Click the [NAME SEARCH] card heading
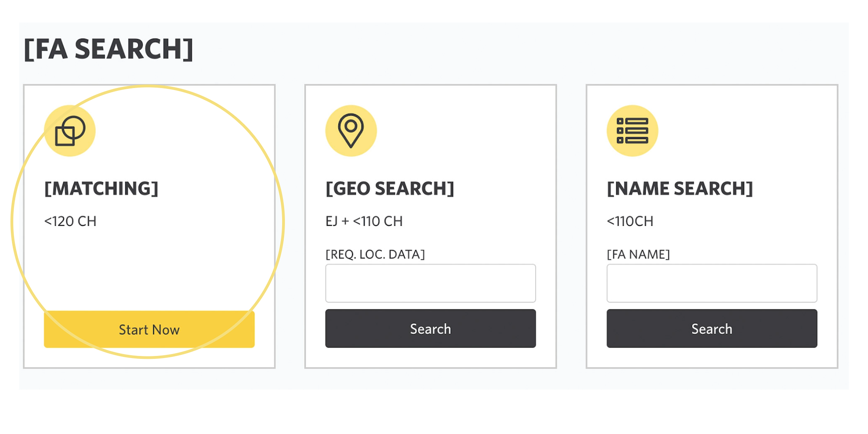 click(x=679, y=189)
